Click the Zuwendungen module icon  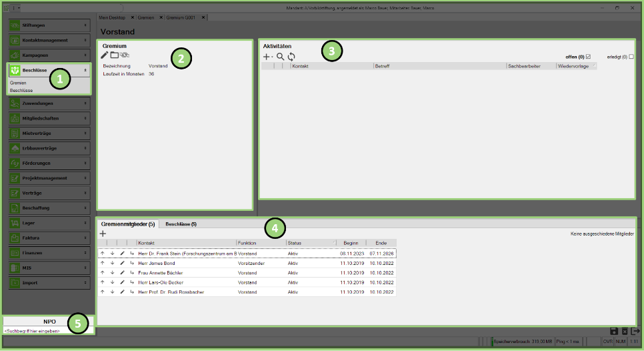tap(15, 103)
